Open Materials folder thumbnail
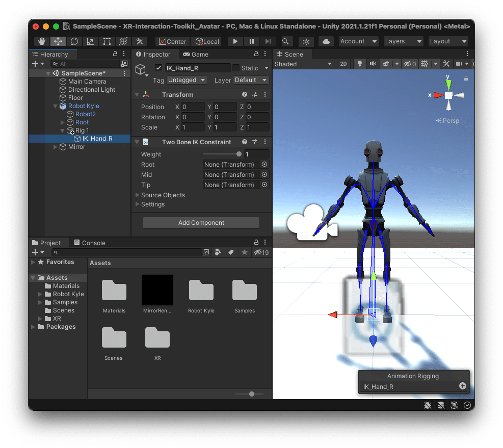The image size is (503, 448). [114, 290]
